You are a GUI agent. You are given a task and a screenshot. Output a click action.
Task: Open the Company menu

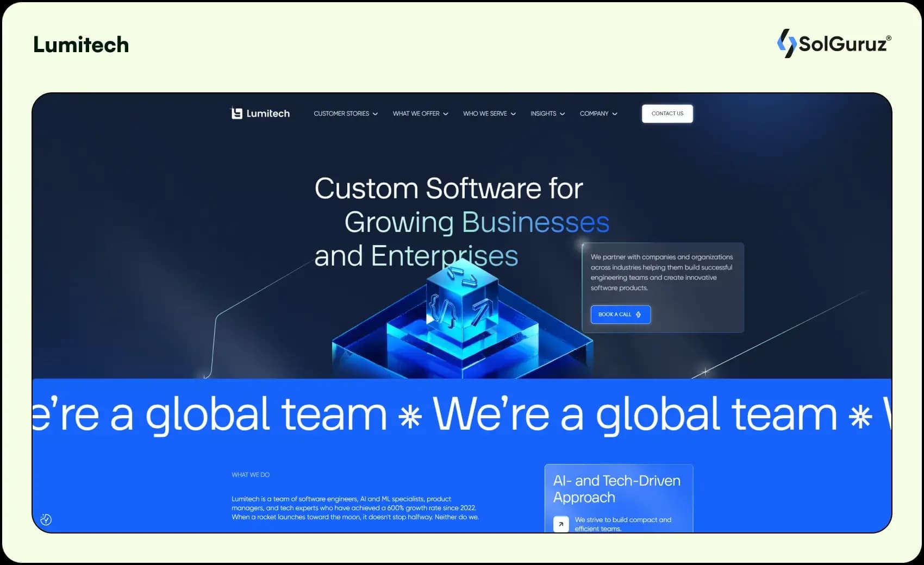click(598, 114)
